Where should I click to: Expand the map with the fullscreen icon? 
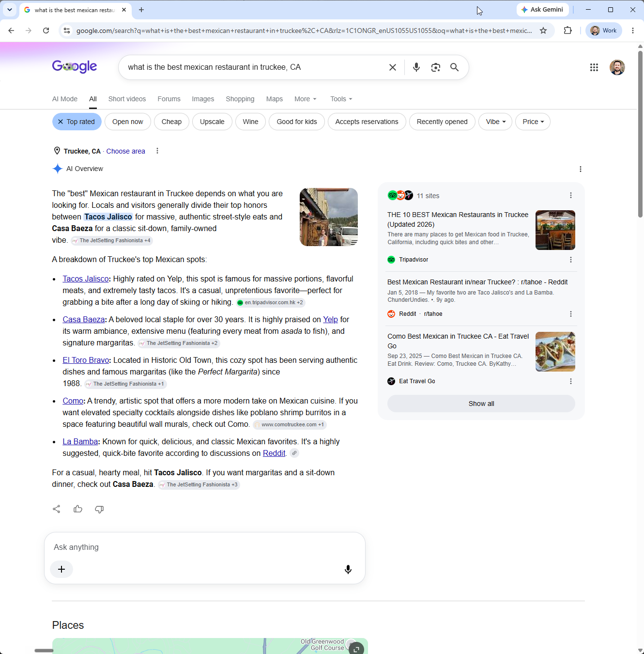tap(356, 648)
